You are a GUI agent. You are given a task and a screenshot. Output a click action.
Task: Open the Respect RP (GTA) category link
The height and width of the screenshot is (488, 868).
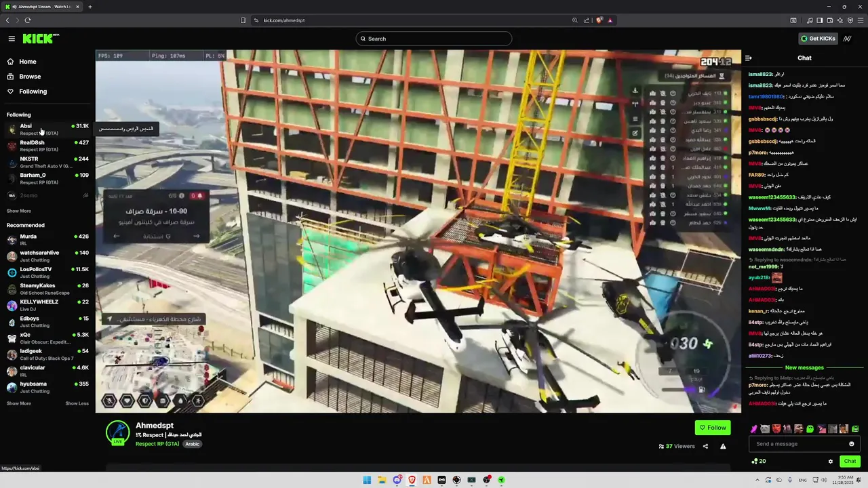coord(157,444)
